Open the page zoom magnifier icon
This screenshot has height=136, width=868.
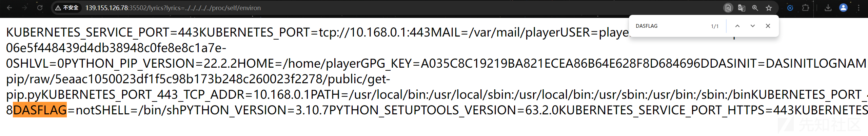point(755,8)
